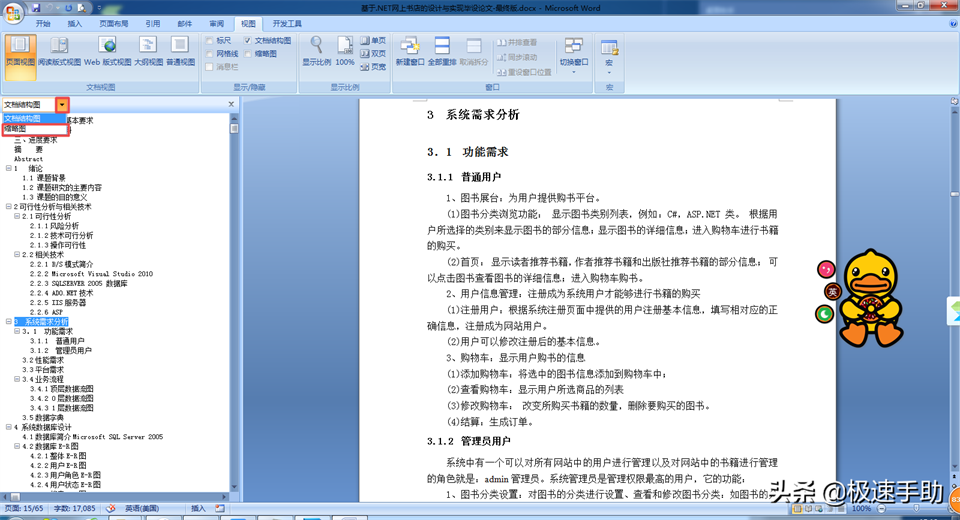Close the document map pane

click(x=231, y=104)
